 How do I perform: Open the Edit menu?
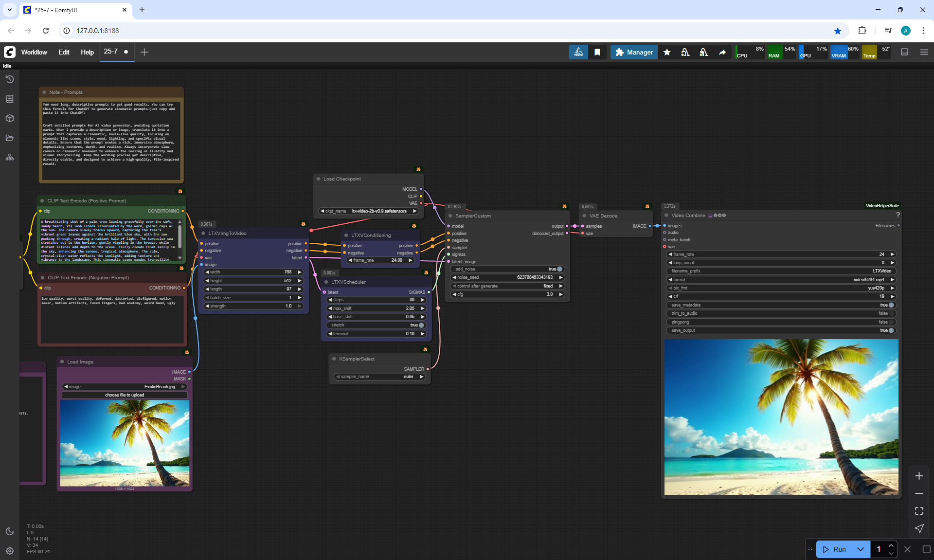[x=64, y=52]
